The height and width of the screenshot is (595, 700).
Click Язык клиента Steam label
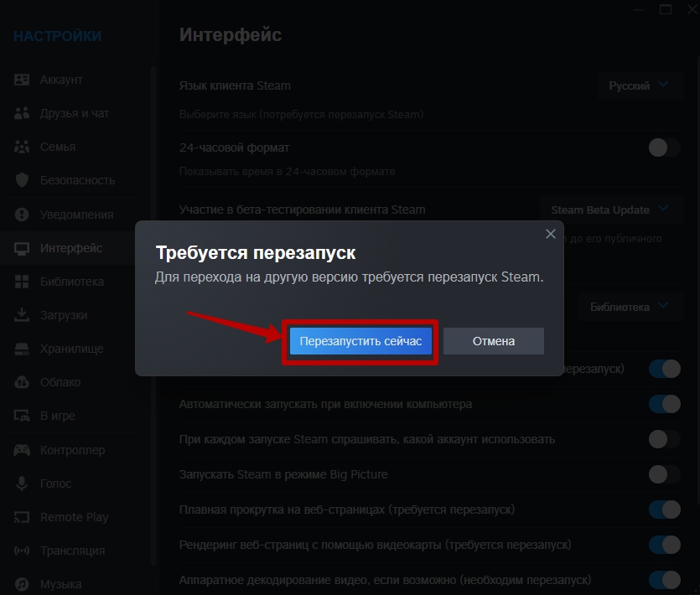click(235, 85)
